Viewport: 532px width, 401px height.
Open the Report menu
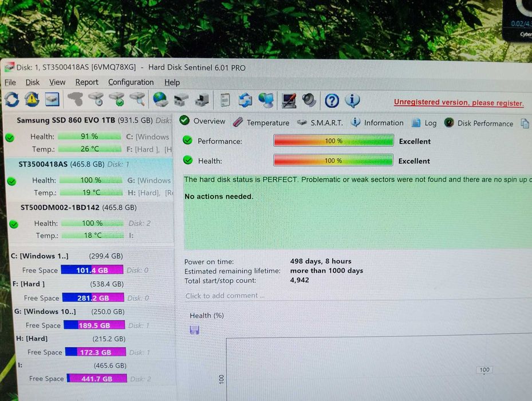87,82
